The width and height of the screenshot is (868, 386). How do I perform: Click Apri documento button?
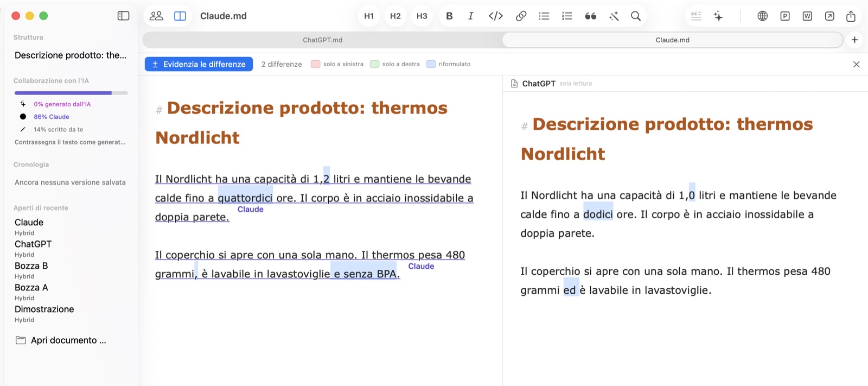(x=61, y=340)
